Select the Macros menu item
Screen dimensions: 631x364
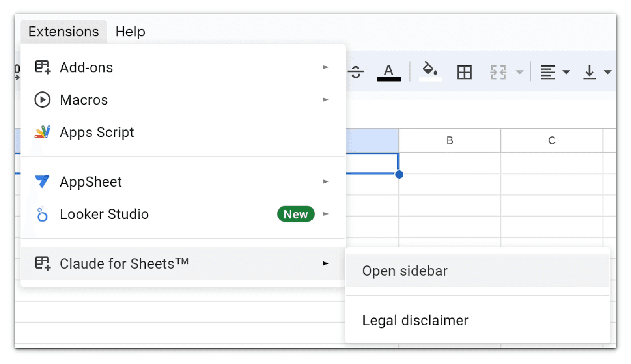tap(84, 100)
